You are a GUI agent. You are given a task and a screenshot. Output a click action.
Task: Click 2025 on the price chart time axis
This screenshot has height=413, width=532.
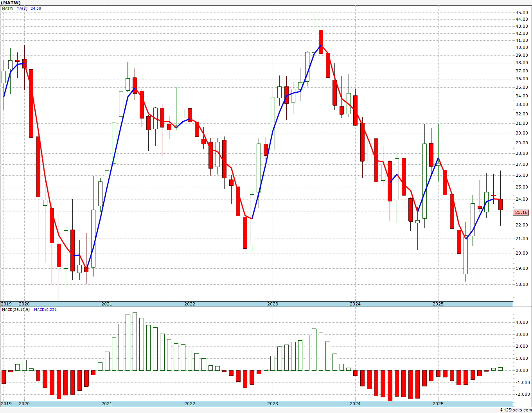[x=438, y=304]
